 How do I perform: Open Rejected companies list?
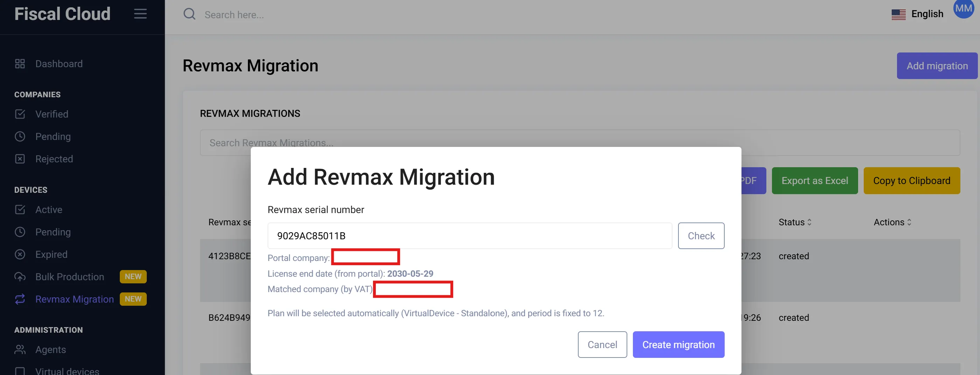coord(54,159)
